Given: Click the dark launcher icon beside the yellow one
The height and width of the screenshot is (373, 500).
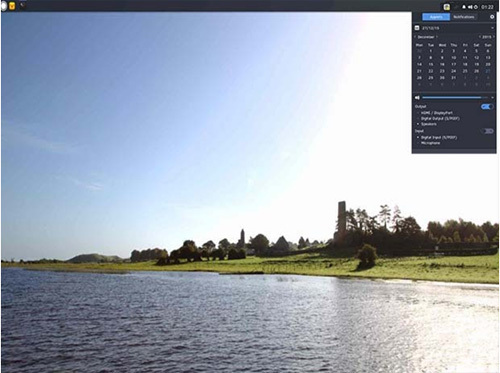Looking at the screenshot, I should pyautogui.click(x=23, y=5).
